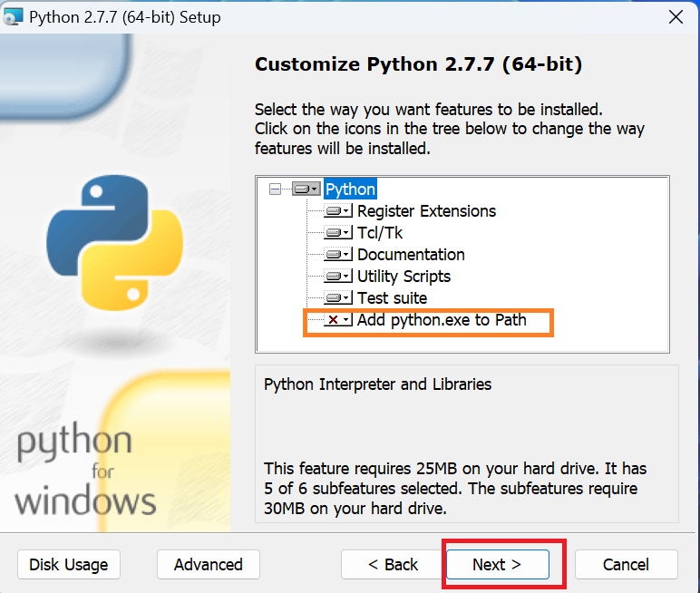Viewport: 700px width, 593px height.
Task: Select the Python tree item label
Action: [x=350, y=190]
